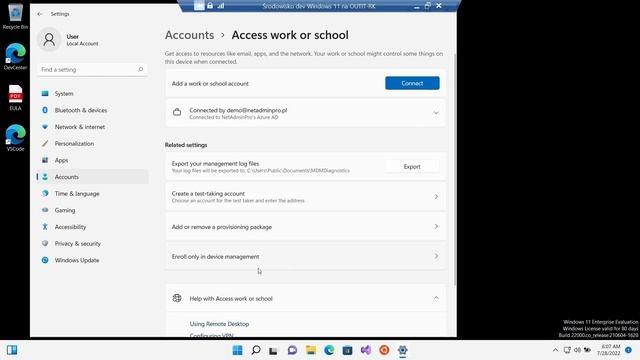Viewport: 640px width, 360px height.
Task: Select Time & language in sidebar
Action: pos(93,193)
